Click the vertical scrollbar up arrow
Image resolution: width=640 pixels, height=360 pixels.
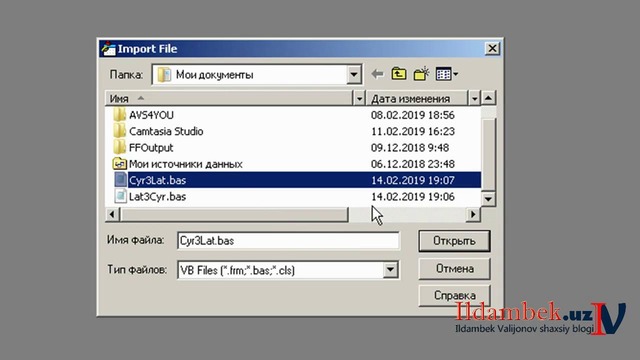coord(488,98)
